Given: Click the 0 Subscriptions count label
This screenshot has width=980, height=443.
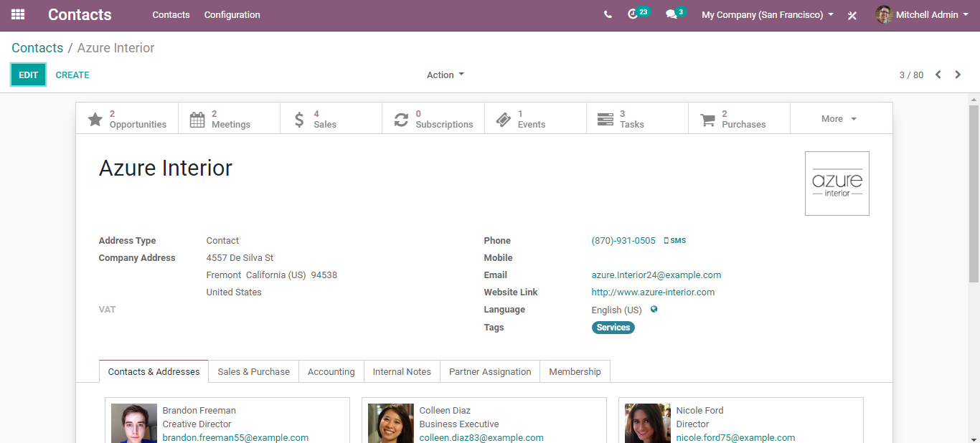Looking at the screenshot, I should [x=444, y=119].
